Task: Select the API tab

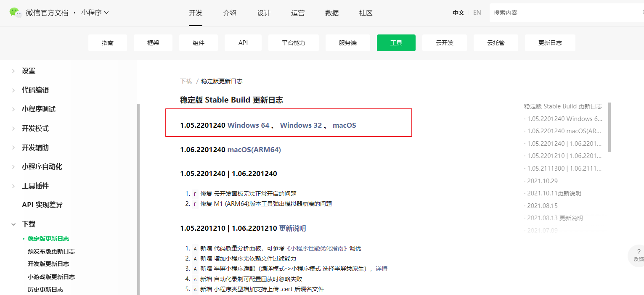Action: click(243, 43)
